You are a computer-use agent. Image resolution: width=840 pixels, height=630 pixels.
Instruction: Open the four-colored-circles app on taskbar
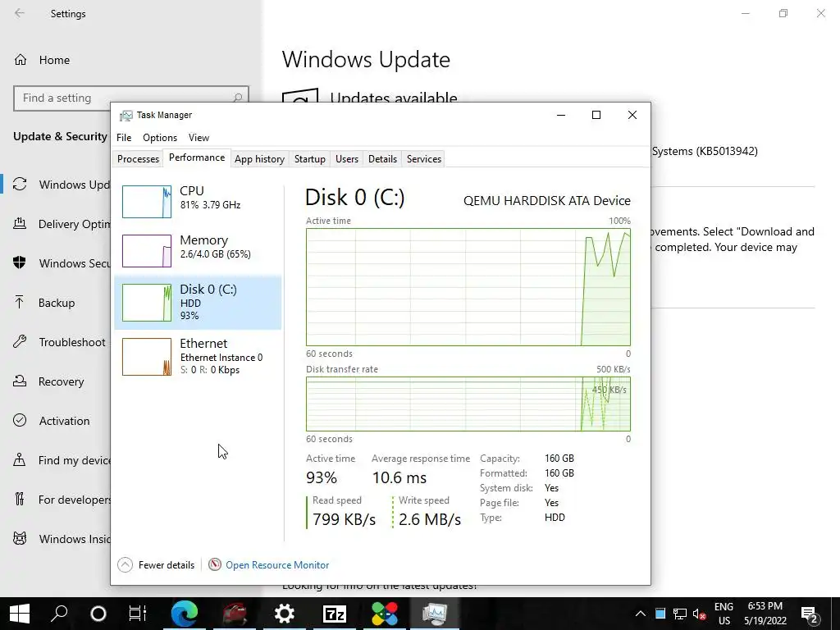point(385,614)
